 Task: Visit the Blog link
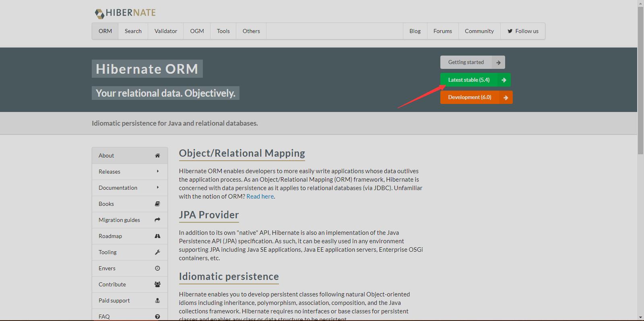tap(415, 31)
